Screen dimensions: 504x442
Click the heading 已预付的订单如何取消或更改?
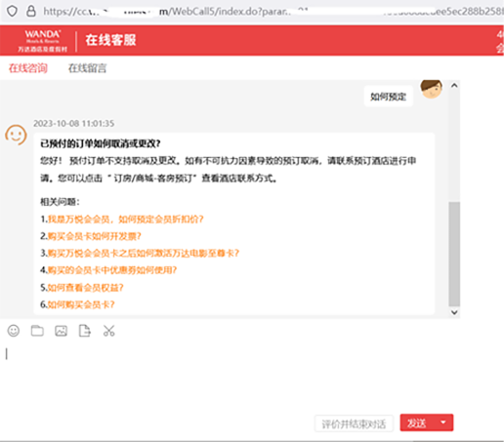[101, 143]
